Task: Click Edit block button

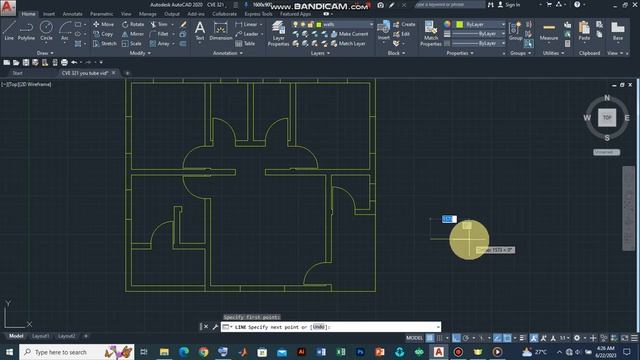Action: pos(401,34)
